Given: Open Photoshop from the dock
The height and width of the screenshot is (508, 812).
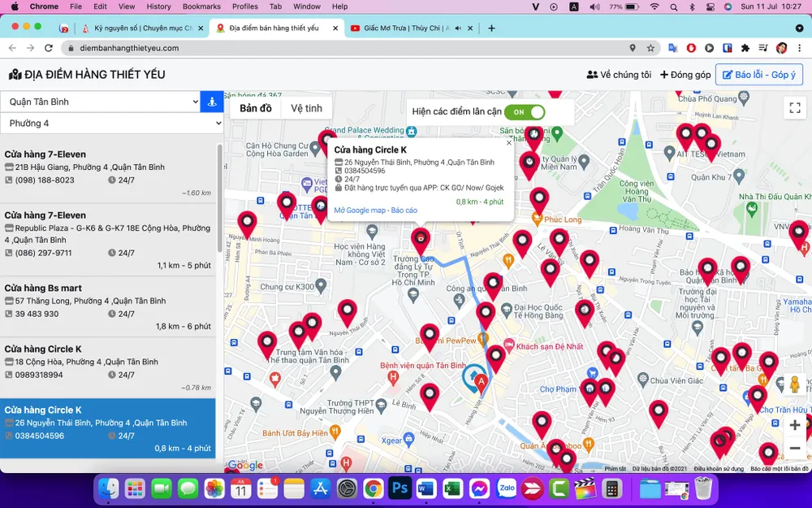Looking at the screenshot, I should [400, 488].
